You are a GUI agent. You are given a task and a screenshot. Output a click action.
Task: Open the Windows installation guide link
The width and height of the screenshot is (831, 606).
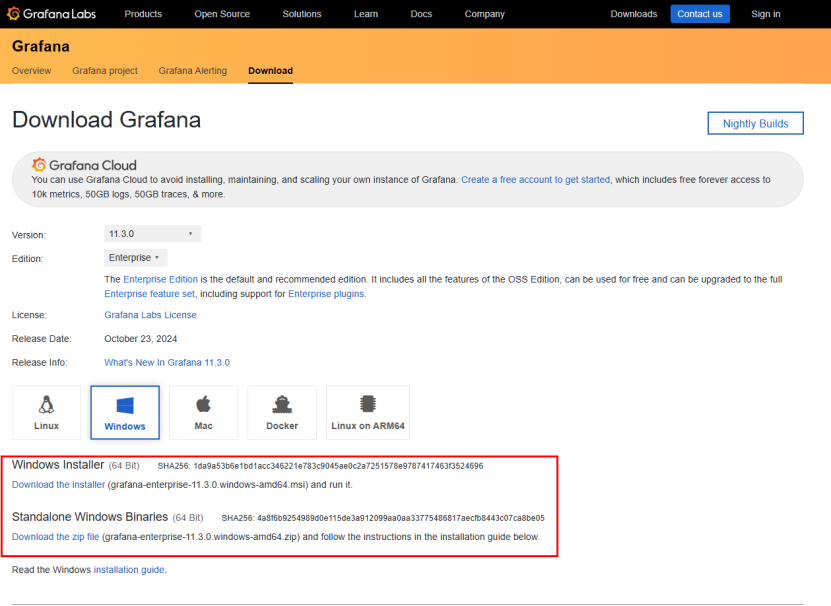[129, 570]
